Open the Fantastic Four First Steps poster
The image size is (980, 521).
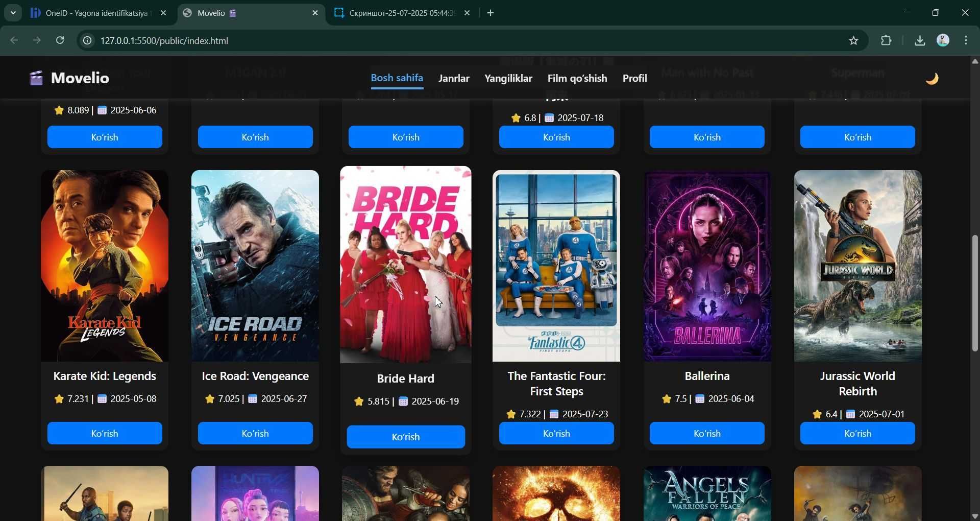pos(556,266)
